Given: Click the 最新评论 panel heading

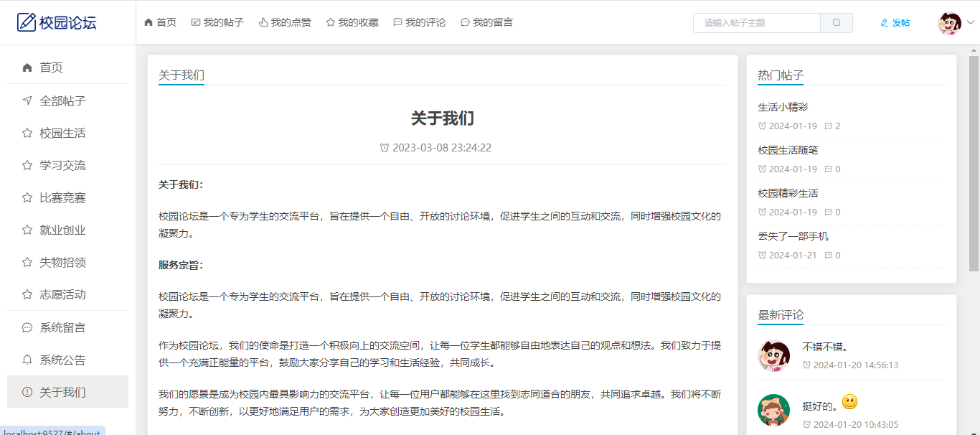Looking at the screenshot, I should [781, 314].
